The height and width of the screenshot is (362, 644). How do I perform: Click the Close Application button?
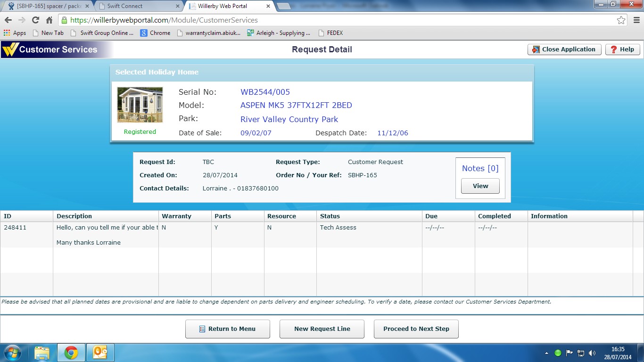click(564, 49)
